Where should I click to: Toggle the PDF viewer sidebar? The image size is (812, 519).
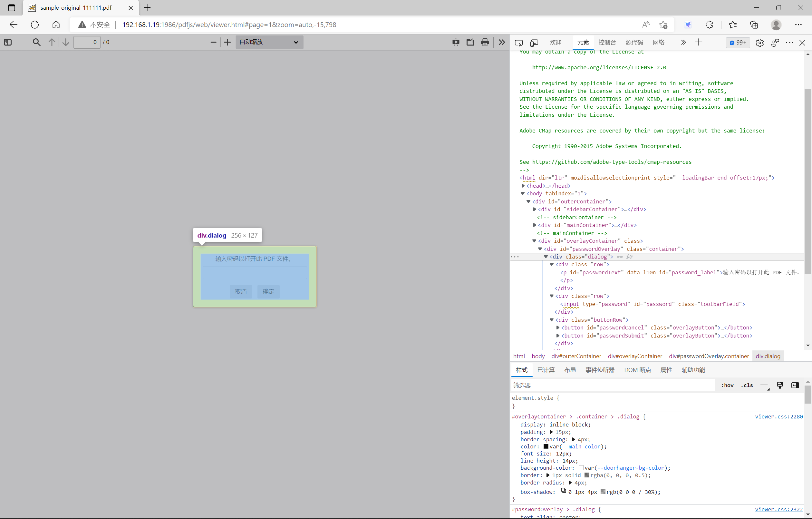[8, 42]
